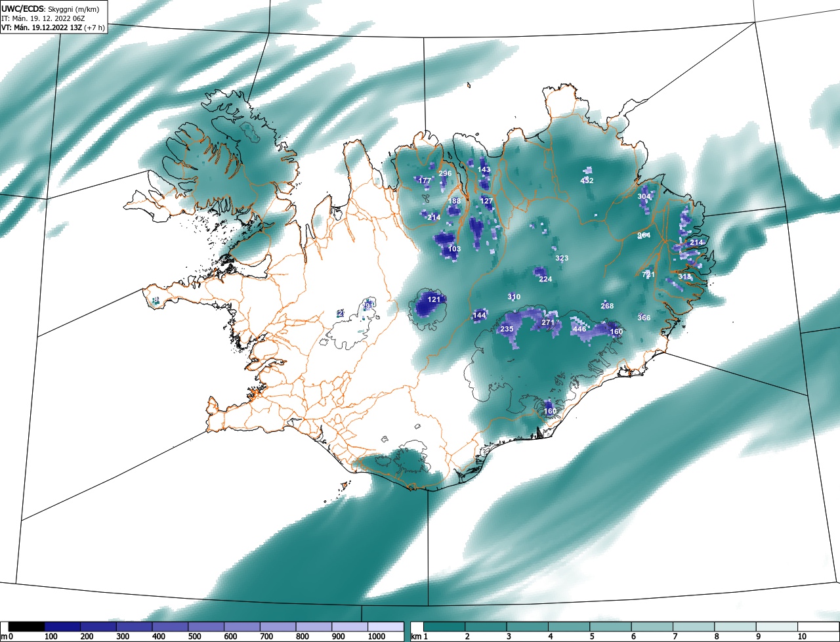Click the km unit label on the teal scale

click(x=416, y=637)
